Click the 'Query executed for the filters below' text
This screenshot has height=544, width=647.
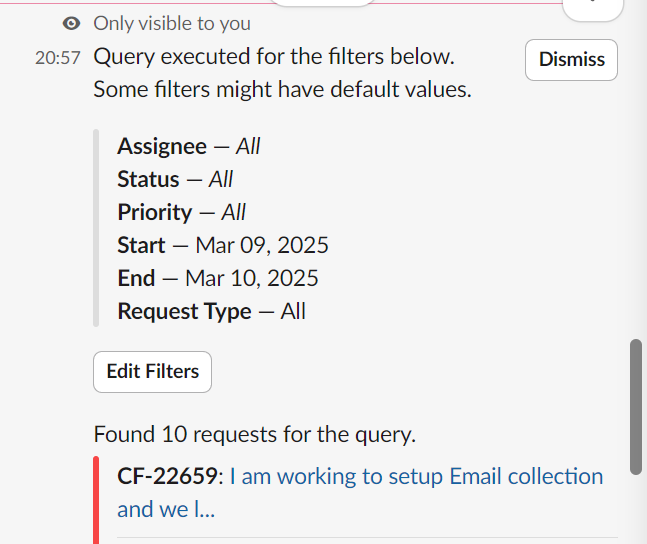pyautogui.click(x=273, y=57)
